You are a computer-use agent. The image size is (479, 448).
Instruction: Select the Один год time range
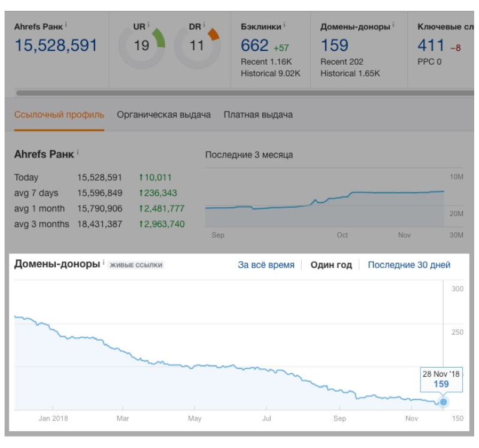pos(331,265)
